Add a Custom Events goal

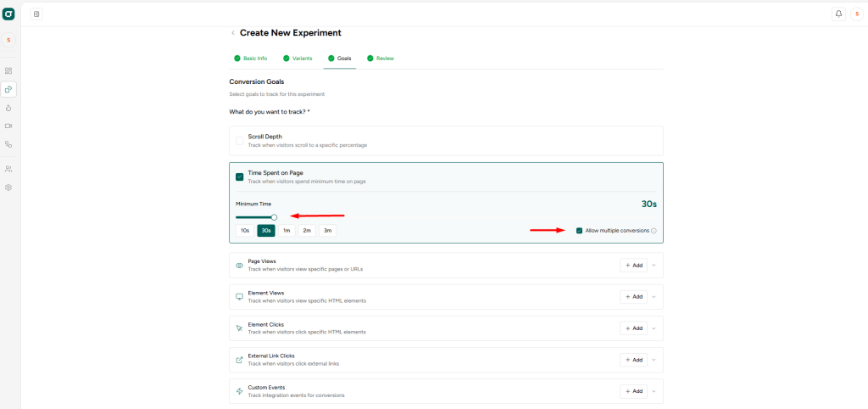click(633, 391)
